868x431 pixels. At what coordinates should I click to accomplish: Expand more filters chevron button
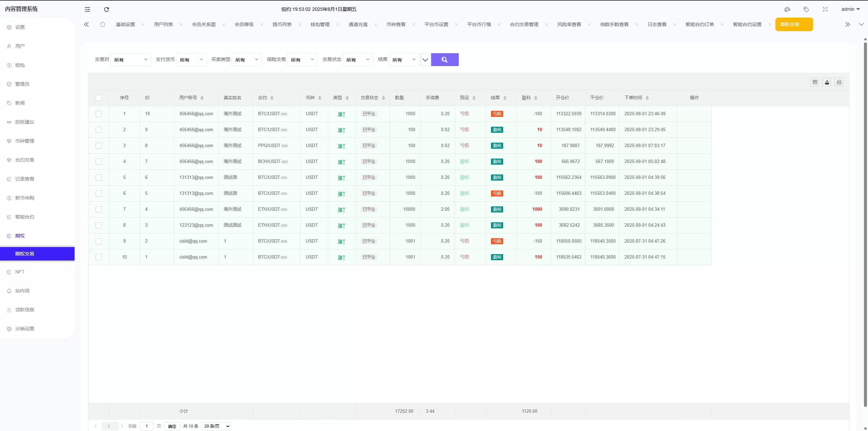[x=426, y=60]
